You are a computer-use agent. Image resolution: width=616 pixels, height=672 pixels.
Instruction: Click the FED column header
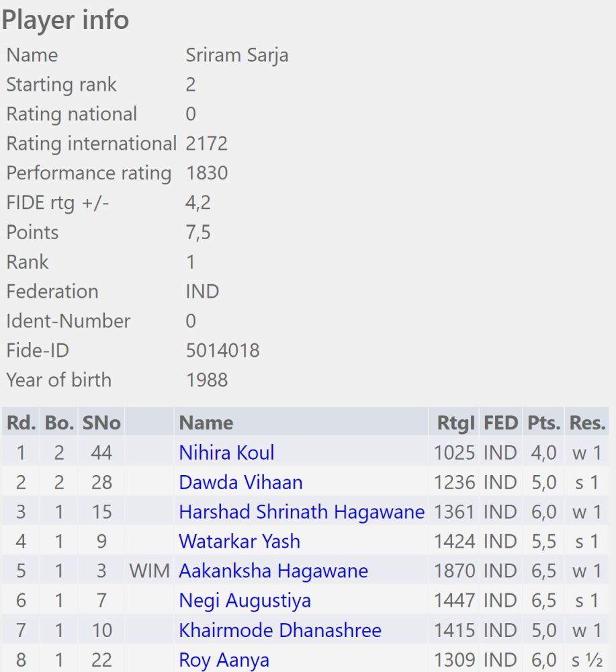tap(501, 423)
